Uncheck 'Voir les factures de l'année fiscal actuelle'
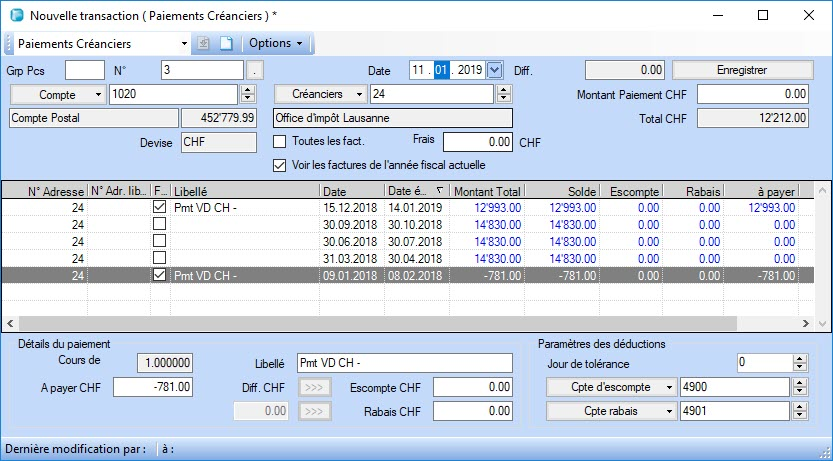 click(x=280, y=164)
